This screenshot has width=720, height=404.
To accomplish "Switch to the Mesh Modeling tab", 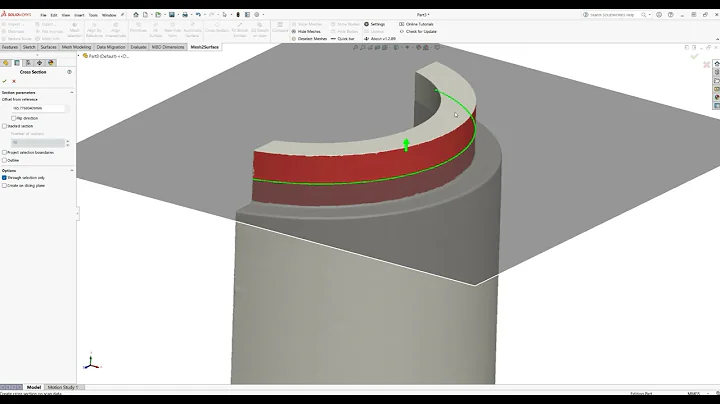I will click(76, 47).
